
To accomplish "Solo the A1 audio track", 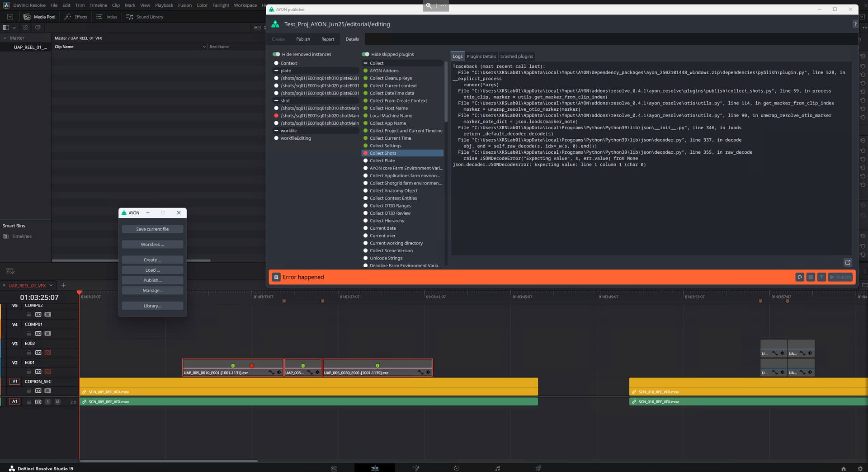I will click(48, 402).
